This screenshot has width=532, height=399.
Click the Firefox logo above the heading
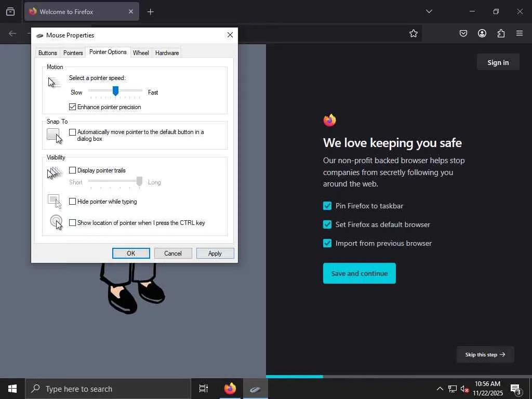click(329, 120)
